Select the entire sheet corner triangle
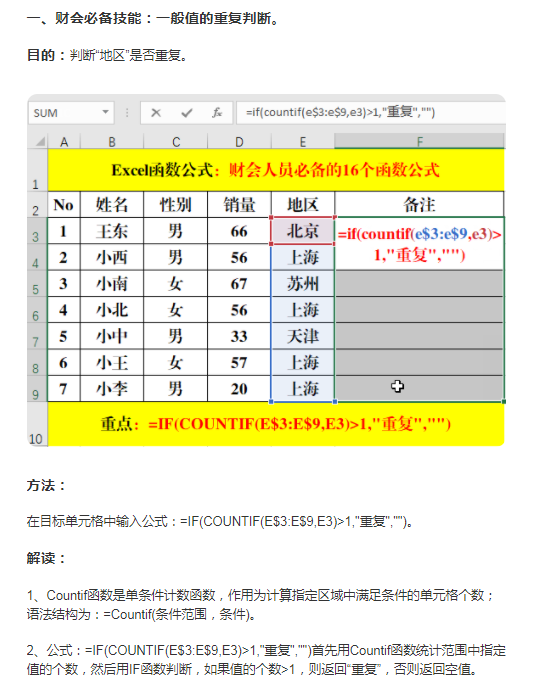The height and width of the screenshot is (687, 546). point(40,142)
